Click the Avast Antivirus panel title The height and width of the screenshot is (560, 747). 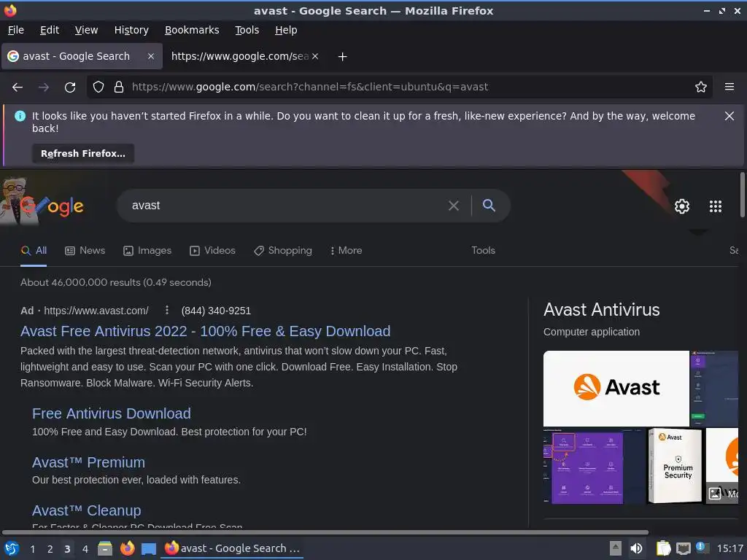click(x=601, y=310)
